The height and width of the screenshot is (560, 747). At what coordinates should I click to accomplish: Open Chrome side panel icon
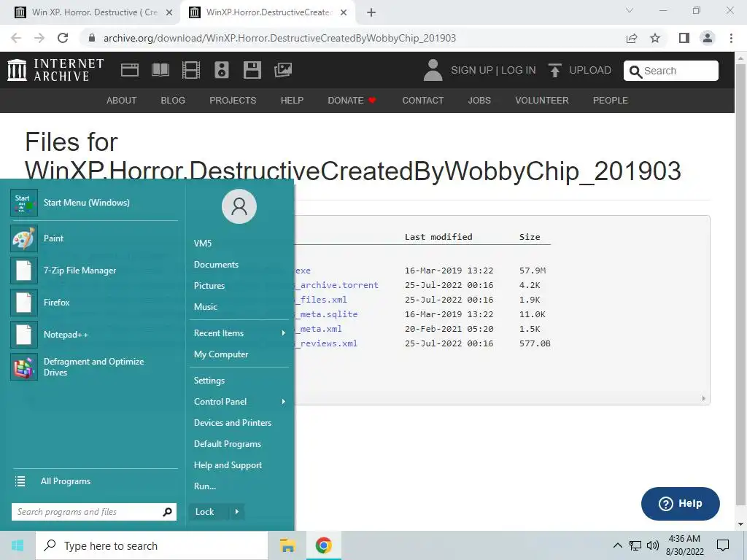(x=684, y=38)
